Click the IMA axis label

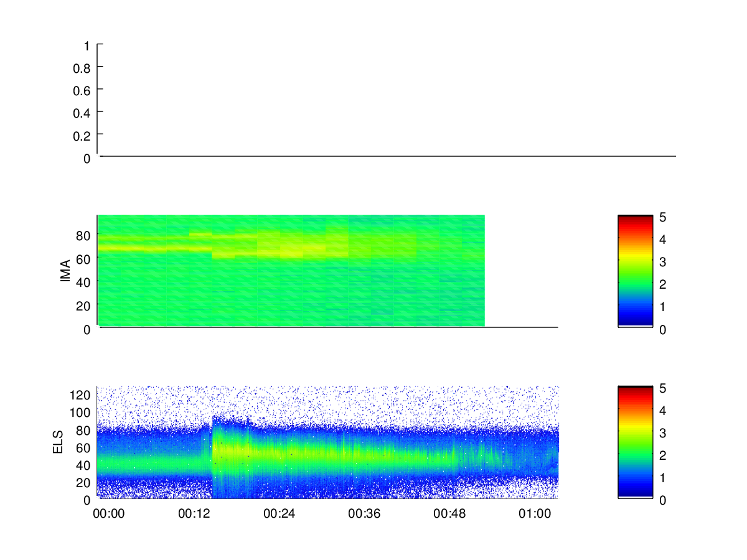(65, 271)
